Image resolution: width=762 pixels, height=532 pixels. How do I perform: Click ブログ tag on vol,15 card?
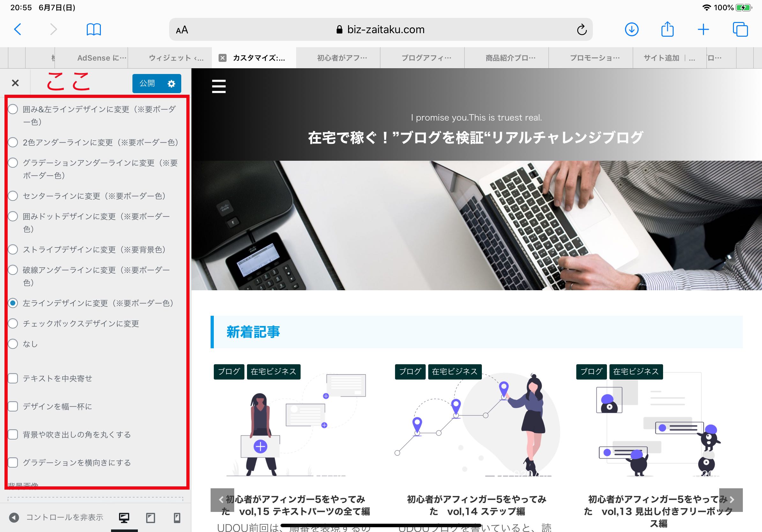(x=229, y=372)
